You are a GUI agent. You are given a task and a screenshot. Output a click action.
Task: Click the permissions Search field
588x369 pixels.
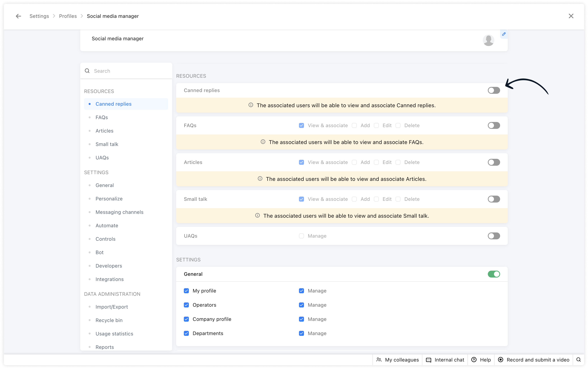click(x=129, y=71)
